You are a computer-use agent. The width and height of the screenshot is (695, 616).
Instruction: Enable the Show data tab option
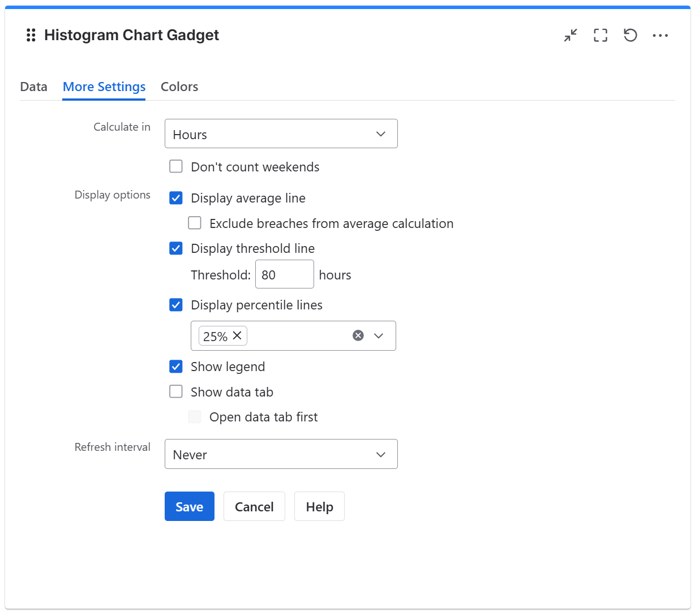pyautogui.click(x=176, y=391)
